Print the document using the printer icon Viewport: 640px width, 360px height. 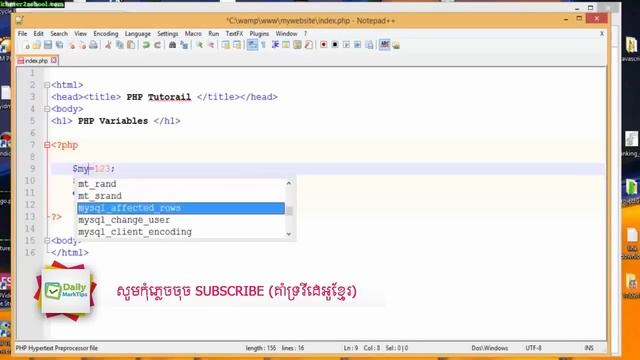click(x=93, y=45)
